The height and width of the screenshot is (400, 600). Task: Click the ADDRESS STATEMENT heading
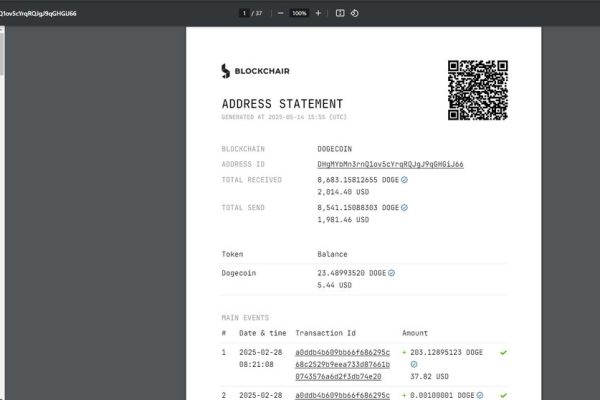pos(282,104)
